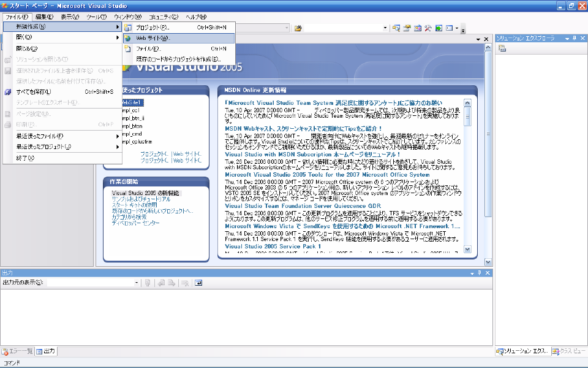The image size is (588, 368).
Task: Click the Other Windows toolbar icon
Action: point(449,28)
